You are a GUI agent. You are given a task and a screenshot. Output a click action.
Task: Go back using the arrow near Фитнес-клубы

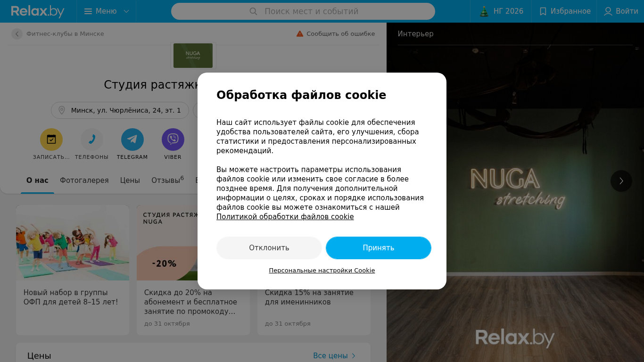pos(17,34)
